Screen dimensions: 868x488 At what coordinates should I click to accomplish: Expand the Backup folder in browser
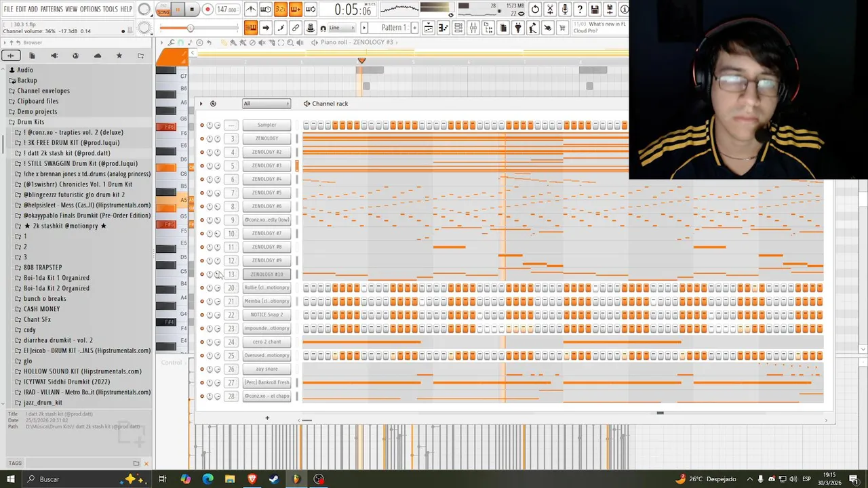coord(27,80)
